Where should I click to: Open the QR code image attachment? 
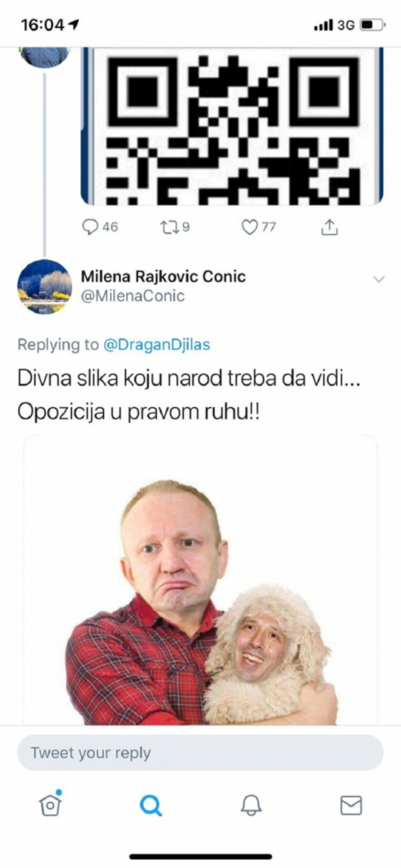tap(232, 127)
